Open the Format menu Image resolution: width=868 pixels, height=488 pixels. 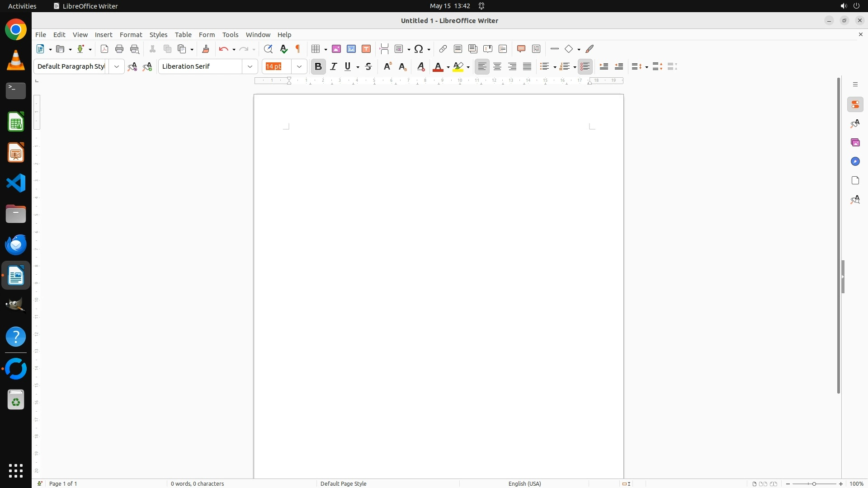131,35
